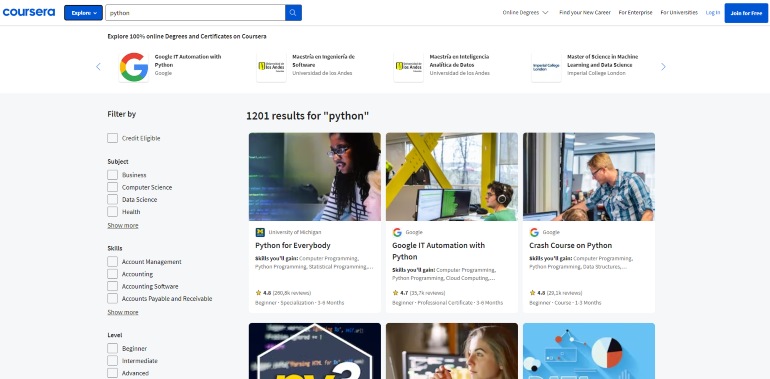Open For Enterprise page
This screenshot has width=770, height=379.
(635, 13)
